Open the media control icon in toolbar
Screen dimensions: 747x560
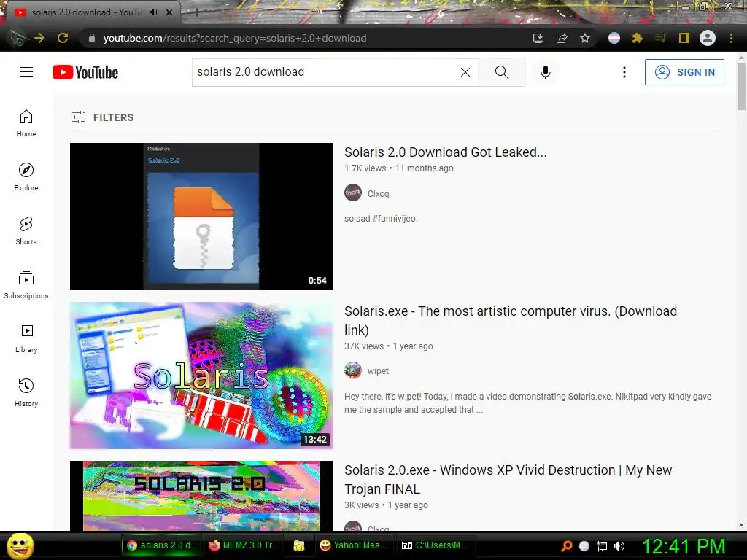[x=660, y=38]
